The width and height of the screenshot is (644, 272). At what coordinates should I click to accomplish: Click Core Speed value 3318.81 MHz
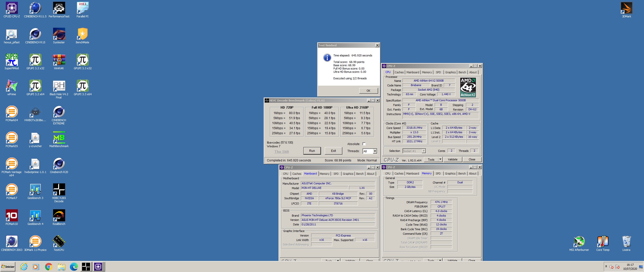click(414, 128)
